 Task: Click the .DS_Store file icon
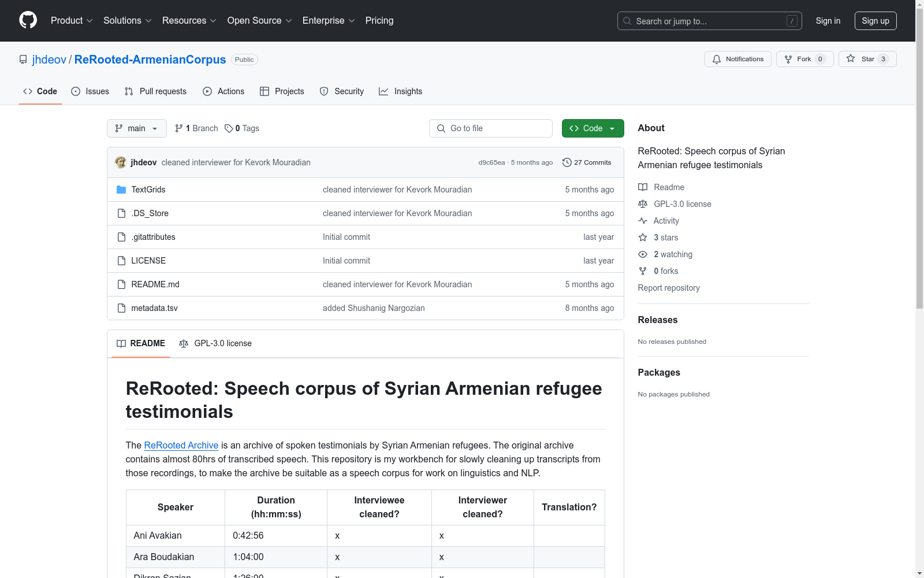pos(121,213)
